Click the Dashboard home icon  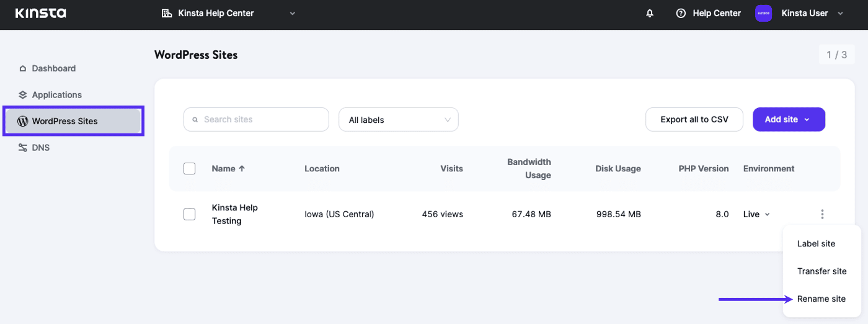(23, 68)
